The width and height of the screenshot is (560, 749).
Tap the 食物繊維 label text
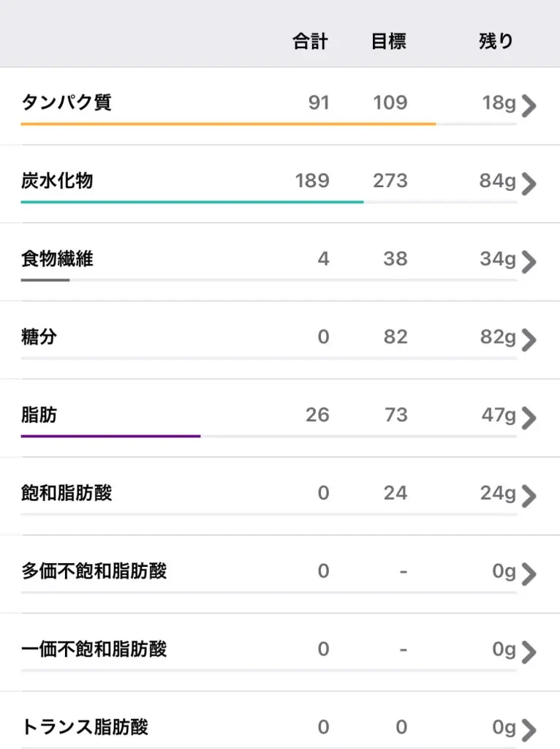57,259
